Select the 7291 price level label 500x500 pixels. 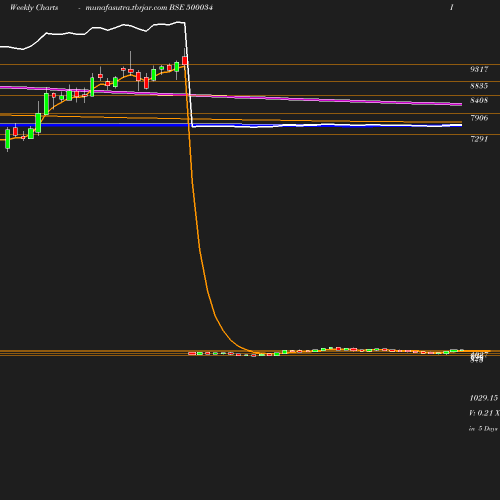pyautogui.click(x=479, y=139)
